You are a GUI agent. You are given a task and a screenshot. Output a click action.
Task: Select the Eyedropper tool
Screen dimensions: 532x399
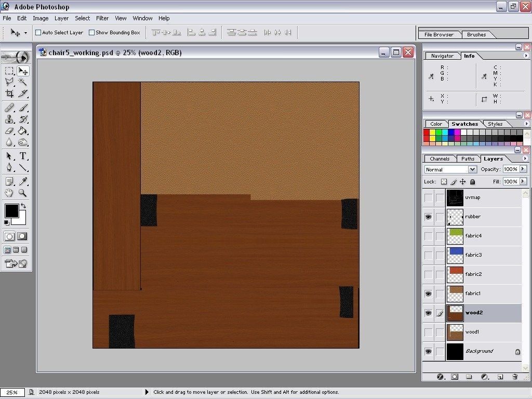point(23,181)
